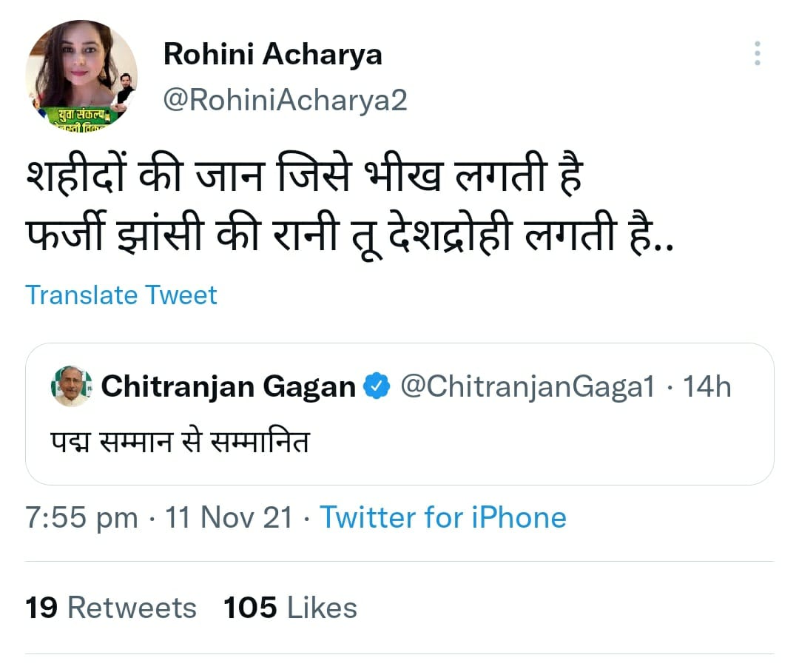Click Chitranjan Gagan's profile avatar

[72, 386]
